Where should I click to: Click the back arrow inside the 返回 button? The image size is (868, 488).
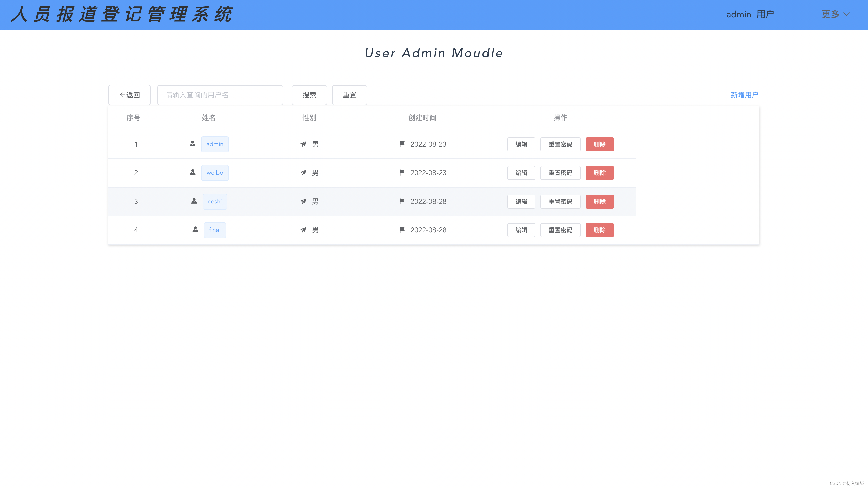click(123, 95)
